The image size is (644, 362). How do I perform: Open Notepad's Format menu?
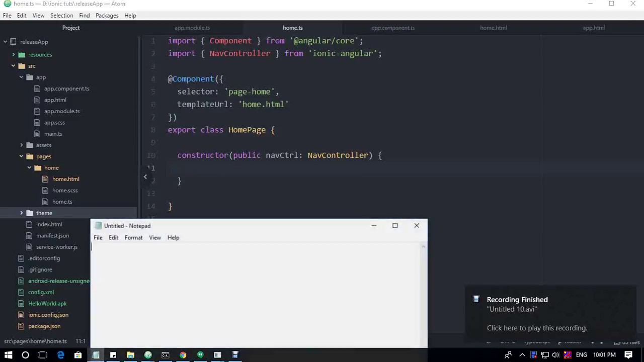[x=133, y=238]
